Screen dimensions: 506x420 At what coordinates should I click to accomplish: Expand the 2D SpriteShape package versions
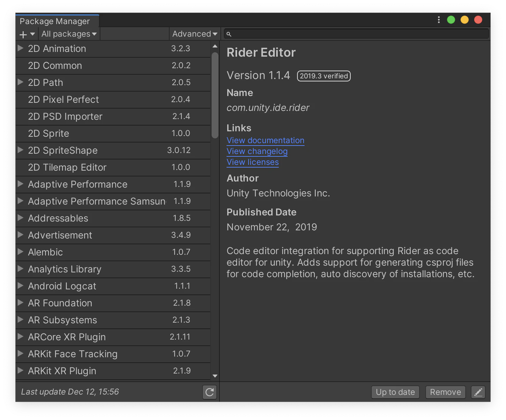20,150
